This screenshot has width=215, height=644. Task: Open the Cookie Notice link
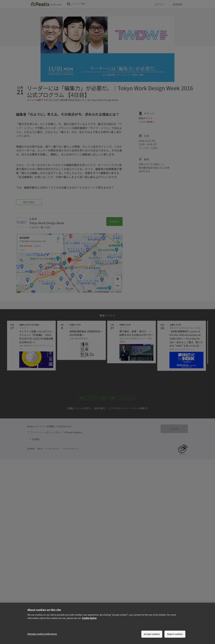click(x=89, y=618)
